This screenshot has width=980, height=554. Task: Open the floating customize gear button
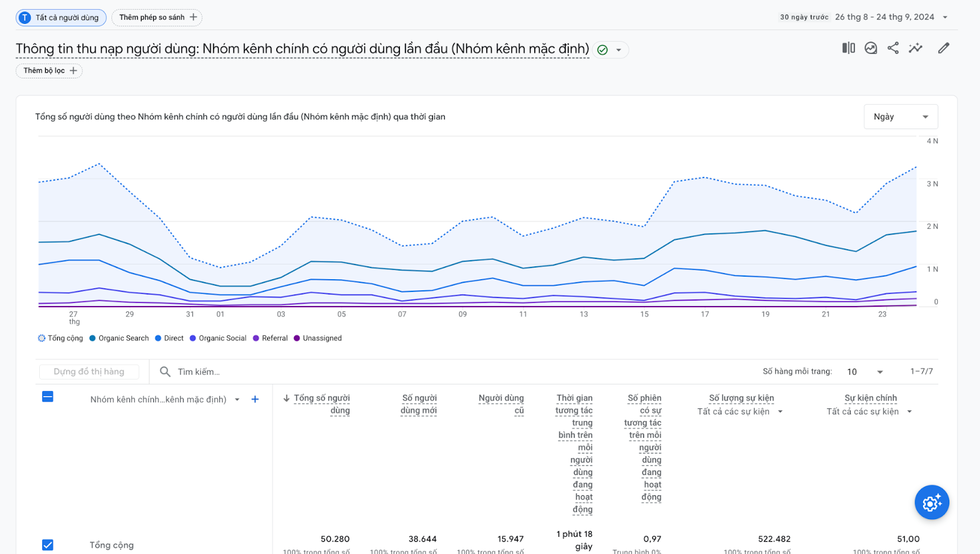[932, 503]
